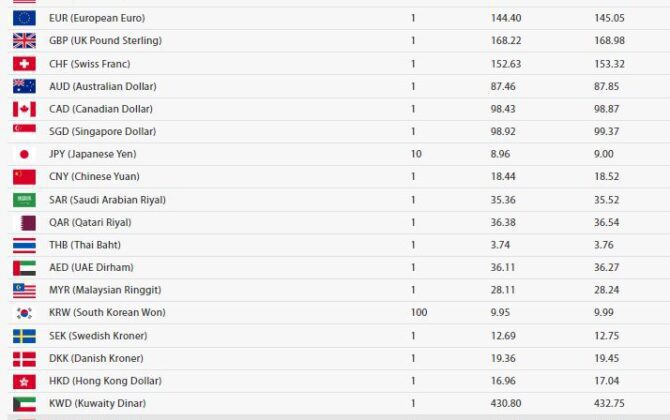Click the DKK (Danish Kroner) label
Image resolution: width=670 pixels, height=420 pixels.
(96, 358)
